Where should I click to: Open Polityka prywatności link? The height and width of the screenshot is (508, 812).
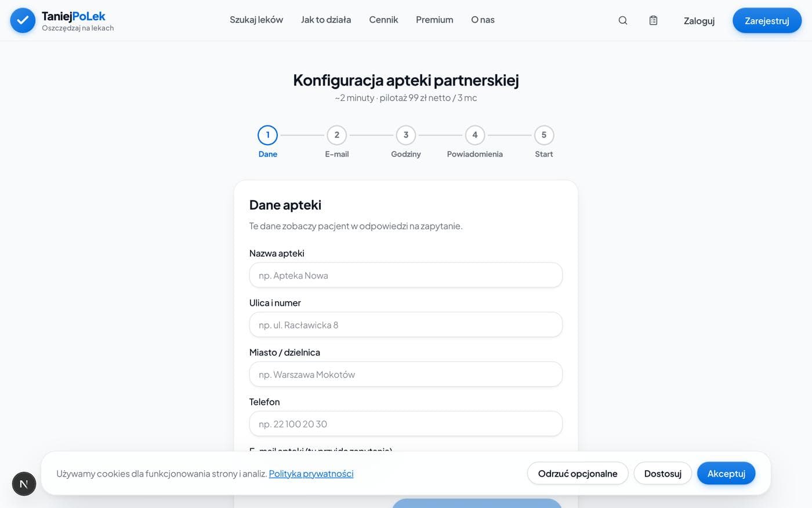(311, 474)
